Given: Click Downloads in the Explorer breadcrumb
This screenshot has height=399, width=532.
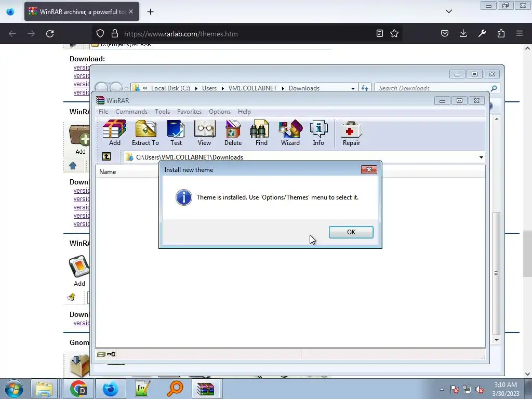Looking at the screenshot, I should pos(304,88).
